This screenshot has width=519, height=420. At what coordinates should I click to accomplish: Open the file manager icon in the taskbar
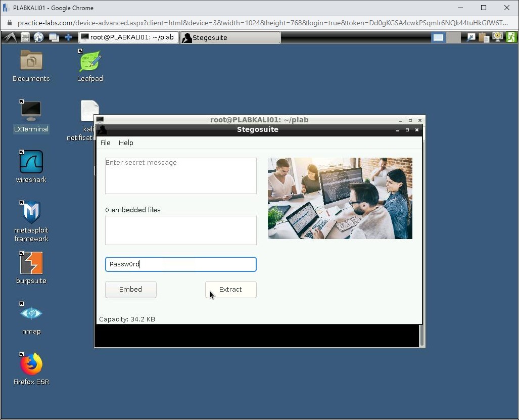[25, 37]
